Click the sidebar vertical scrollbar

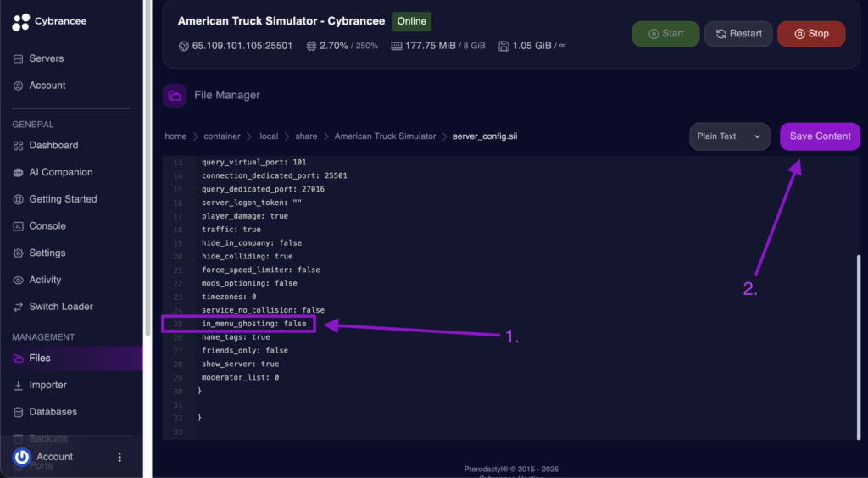147,168
